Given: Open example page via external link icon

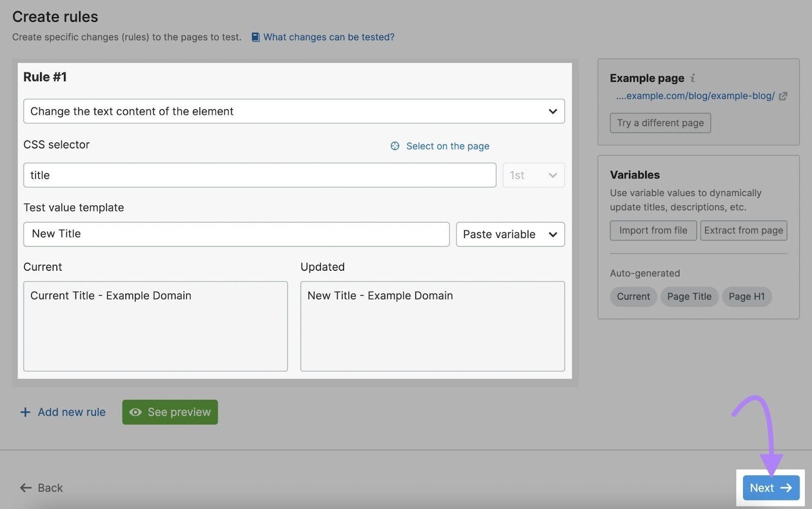Looking at the screenshot, I should [783, 96].
